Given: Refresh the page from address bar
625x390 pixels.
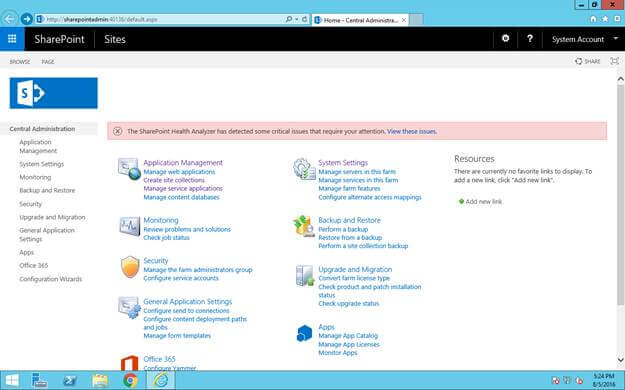Looking at the screenshot, I should pos(305,19).
